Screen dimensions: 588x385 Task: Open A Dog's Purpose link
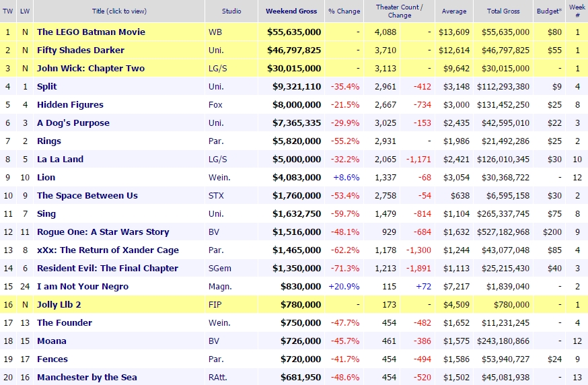(73, 123)
